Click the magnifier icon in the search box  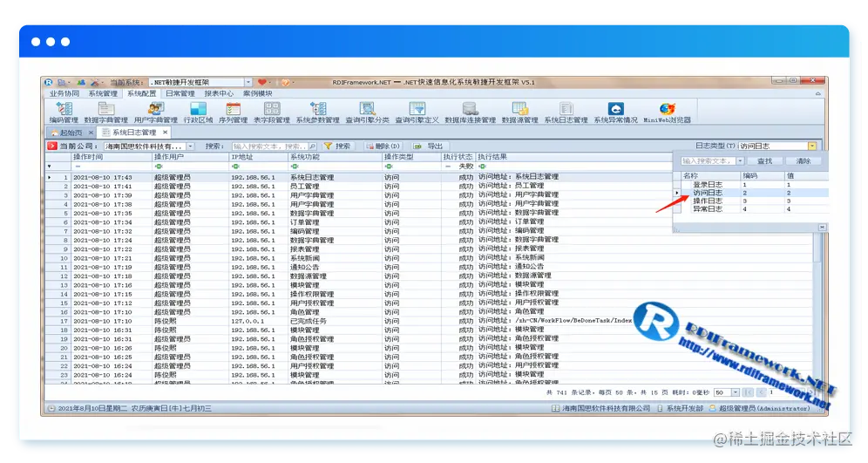click(x=312, y=146)
